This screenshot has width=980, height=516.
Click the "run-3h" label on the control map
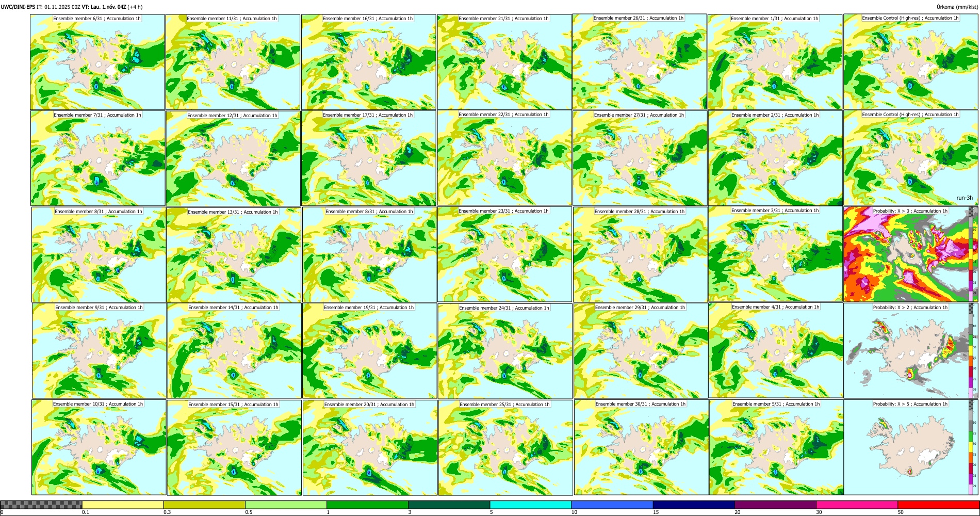[x=965, y=198]
